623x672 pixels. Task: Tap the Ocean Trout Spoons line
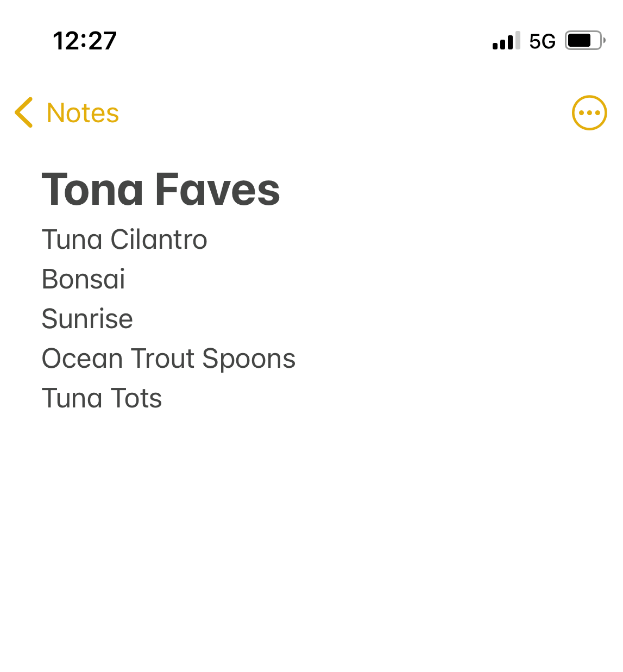point(169,359)
